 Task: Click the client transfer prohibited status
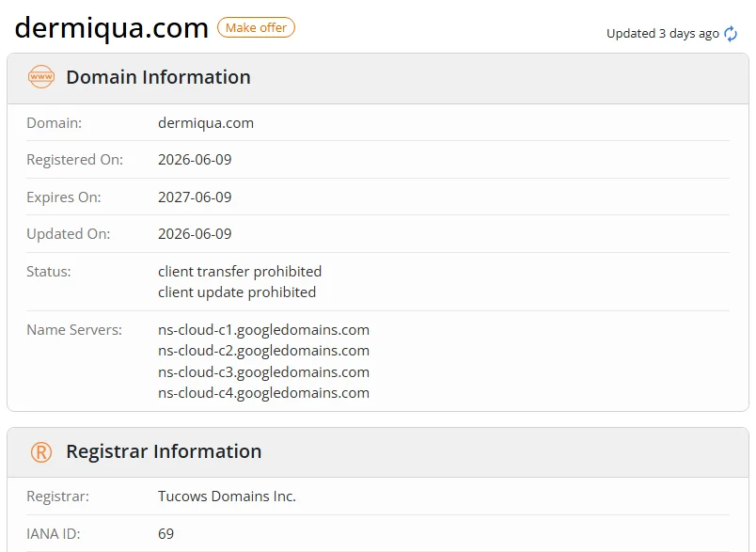click(x=240, y=272)
